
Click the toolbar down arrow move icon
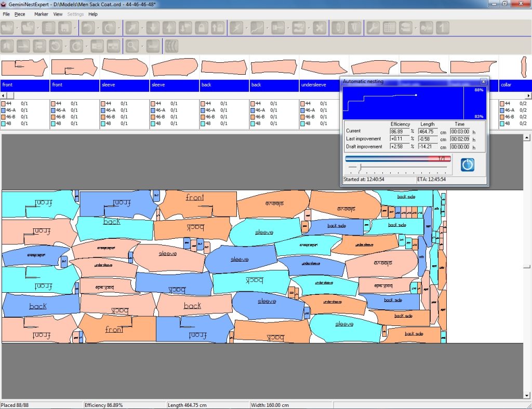[x=152, y=28]
